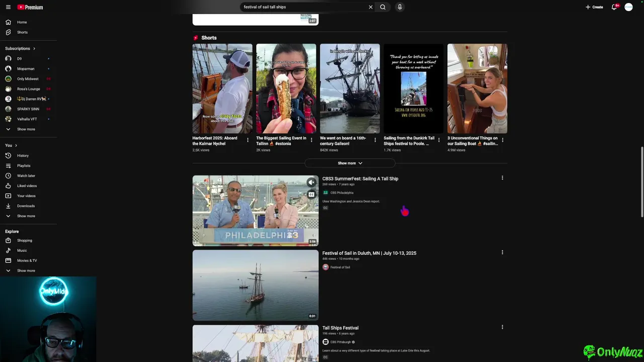Image resolution: width=644 pixels, height=362 pixels.
Task: Open the Festival of Sail channel
Action: [x=340, y=267]
